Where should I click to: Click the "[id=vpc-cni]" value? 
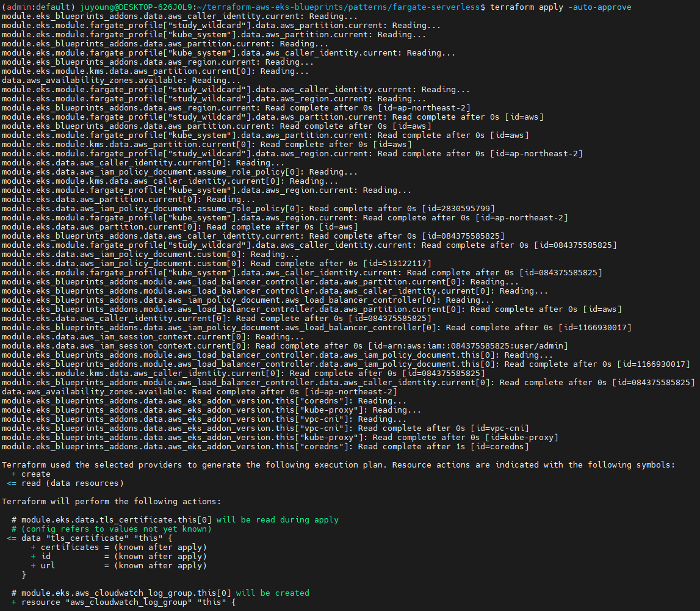500,428
